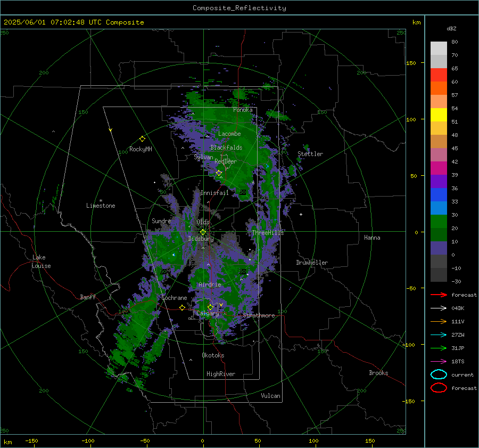Click the red forecast arrow in the legend
The width and height of the screenshot is (479, 448).
(439, 295)
